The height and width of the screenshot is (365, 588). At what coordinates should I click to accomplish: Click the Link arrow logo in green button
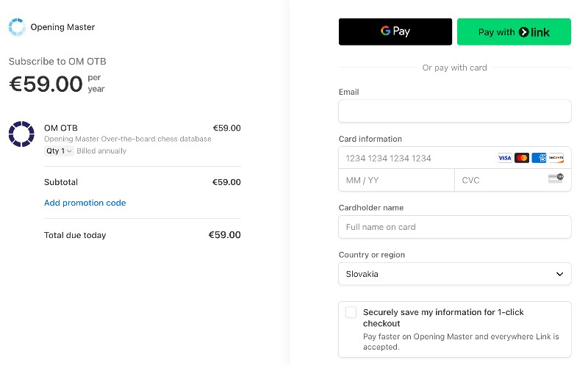click(523, 32)
